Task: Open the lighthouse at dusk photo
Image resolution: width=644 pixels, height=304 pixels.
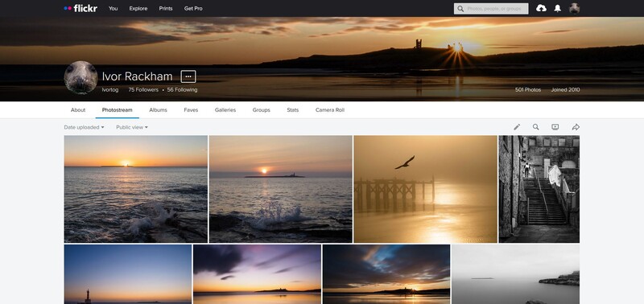Action: click(x=128, y=274)
